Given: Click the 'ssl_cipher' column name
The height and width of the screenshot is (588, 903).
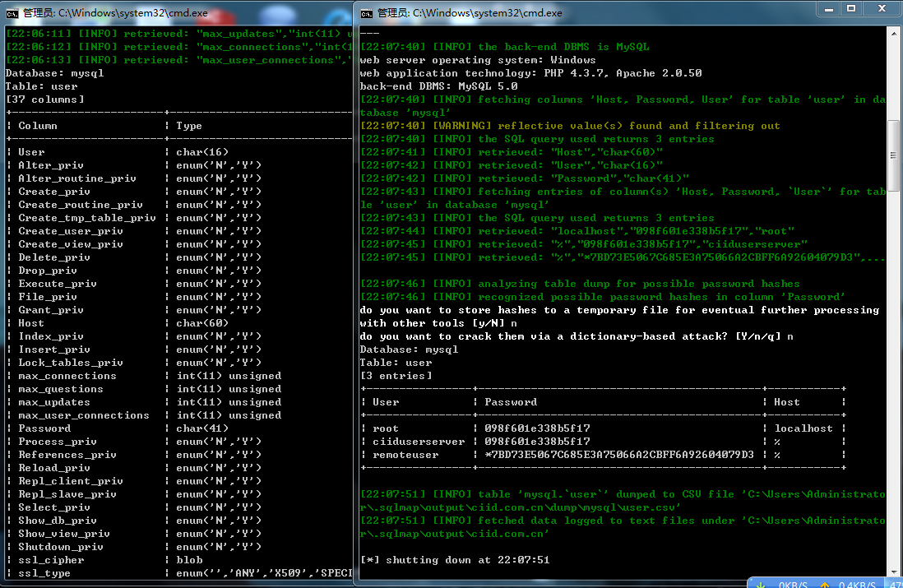Looking at the screenshot, I should (51, 560).
